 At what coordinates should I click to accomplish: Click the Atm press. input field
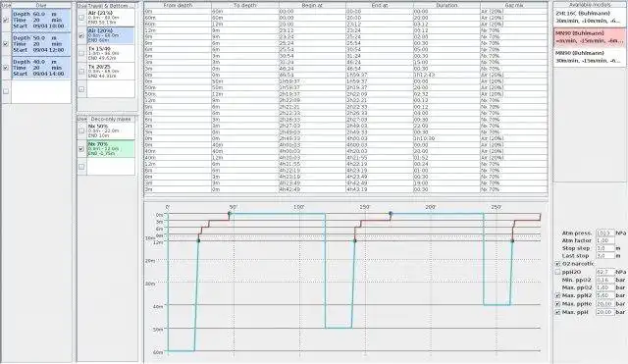pos(604,233)
